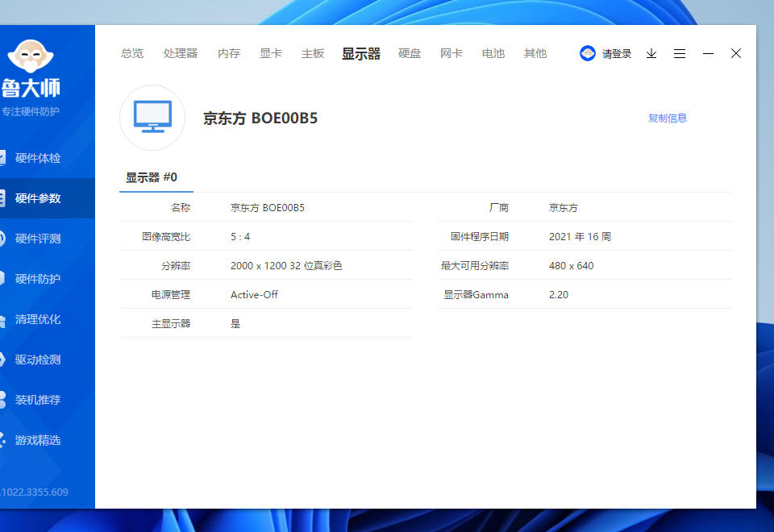Click the 专注硬件防护 slogan text
The image size is (774, 532).
click(30, 111)
